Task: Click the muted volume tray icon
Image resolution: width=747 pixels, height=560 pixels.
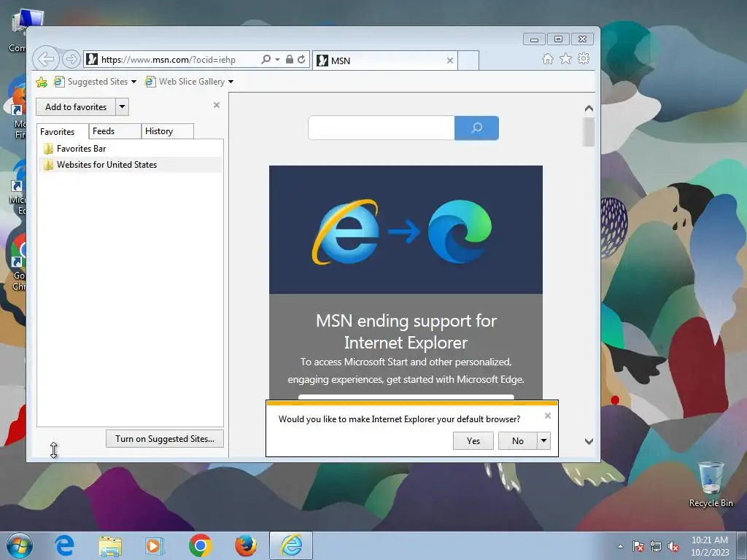Action: pos(673,547)
